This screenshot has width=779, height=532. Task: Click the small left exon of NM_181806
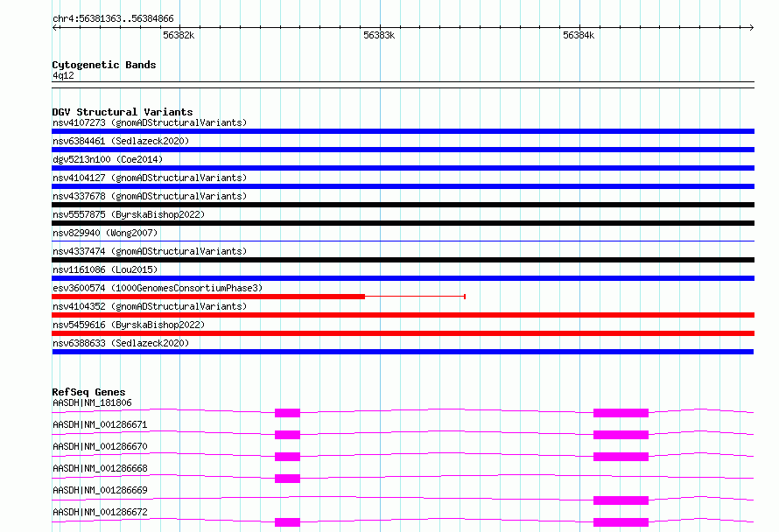(288, 413)
